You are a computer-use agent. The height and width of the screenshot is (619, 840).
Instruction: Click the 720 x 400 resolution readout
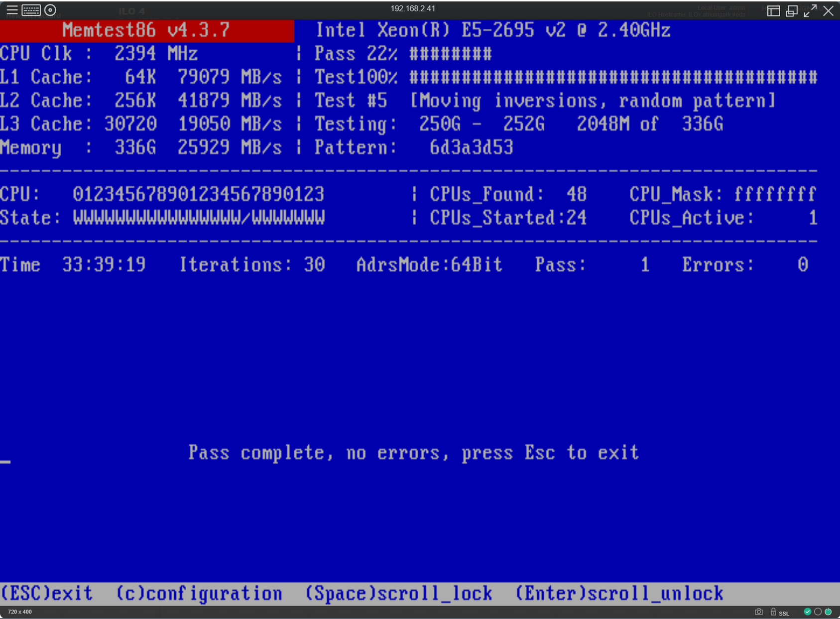20,612
